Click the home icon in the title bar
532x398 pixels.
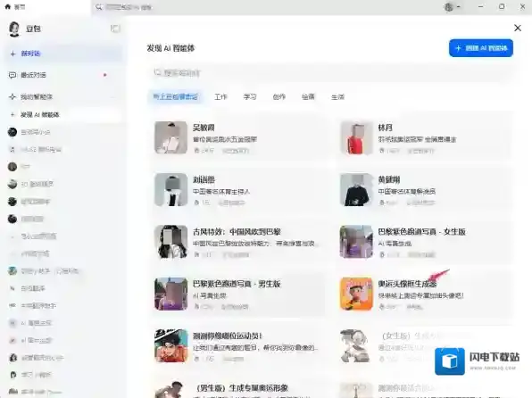click(8, 7)
